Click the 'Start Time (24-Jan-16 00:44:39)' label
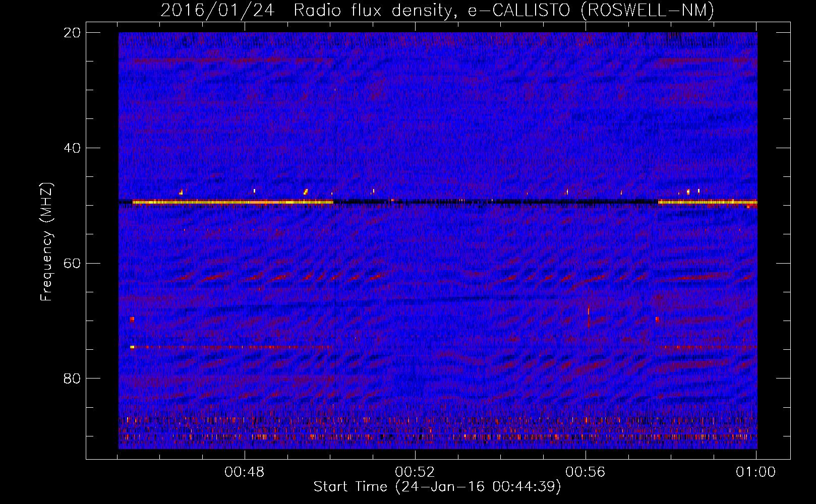This screenshot has height=504, width=816. (x=437, y=487)
